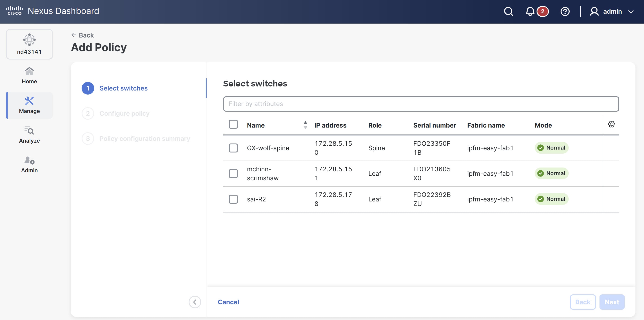Collapse the wizard steps panel

coord(195,302)
